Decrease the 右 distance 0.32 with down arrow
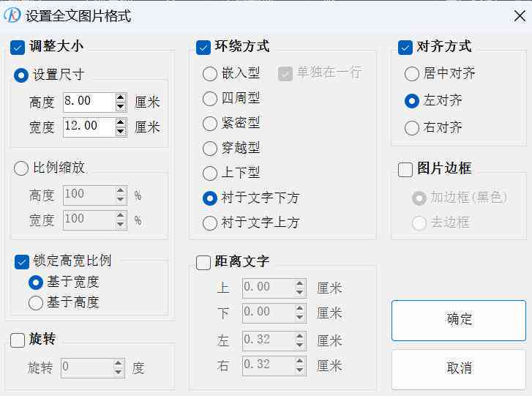 (x=299, y=370)
